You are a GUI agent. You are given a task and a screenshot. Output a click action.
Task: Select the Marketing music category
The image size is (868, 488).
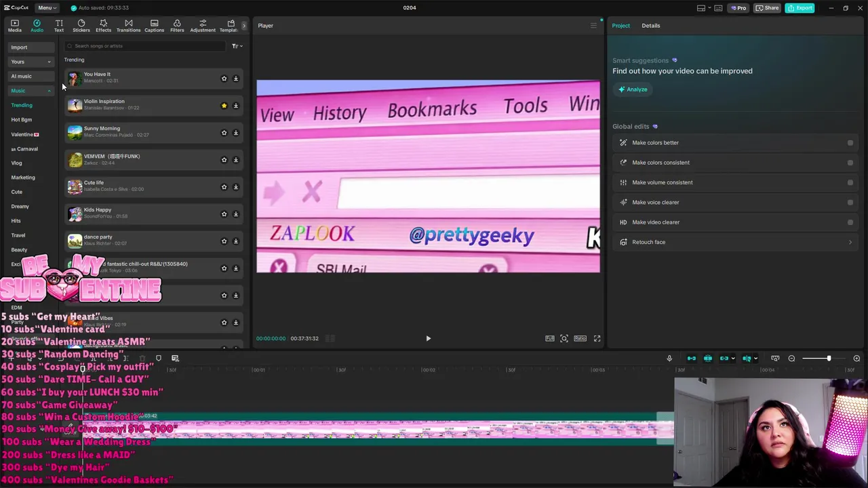coord(23,178)
